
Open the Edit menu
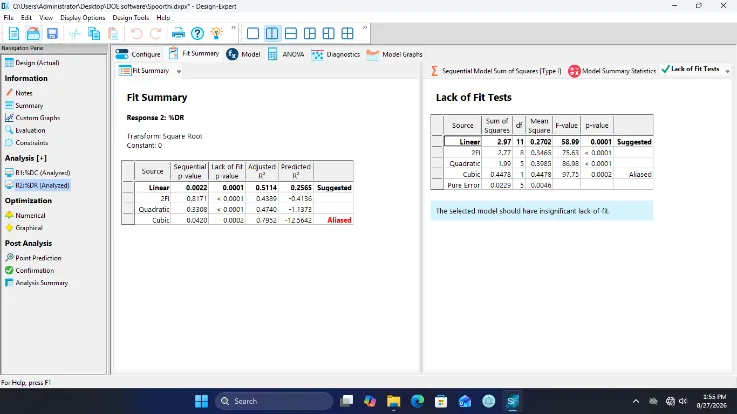(x=26, y=17)
